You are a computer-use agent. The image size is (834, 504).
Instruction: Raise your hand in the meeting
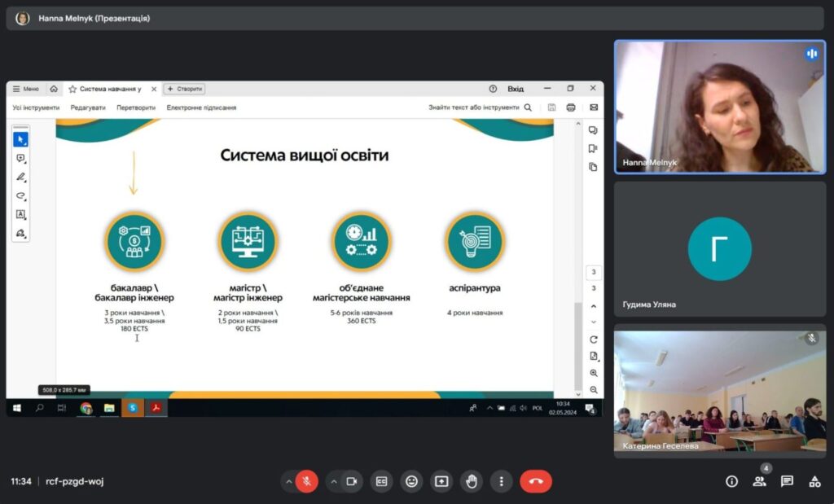pos(472,481)
